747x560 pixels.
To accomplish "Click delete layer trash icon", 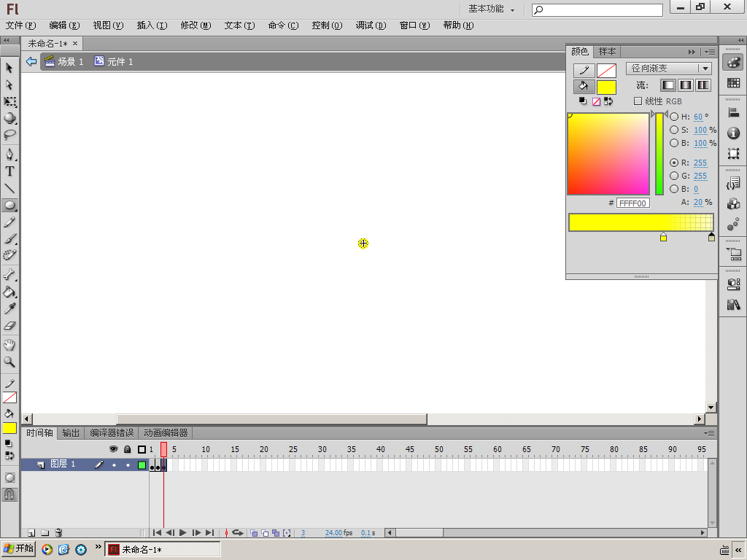I will pos(58,532).
